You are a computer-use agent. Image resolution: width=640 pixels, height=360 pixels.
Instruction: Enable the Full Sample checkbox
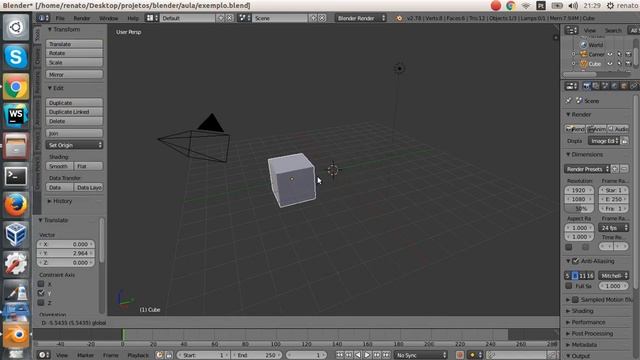[x=569, y=286]
